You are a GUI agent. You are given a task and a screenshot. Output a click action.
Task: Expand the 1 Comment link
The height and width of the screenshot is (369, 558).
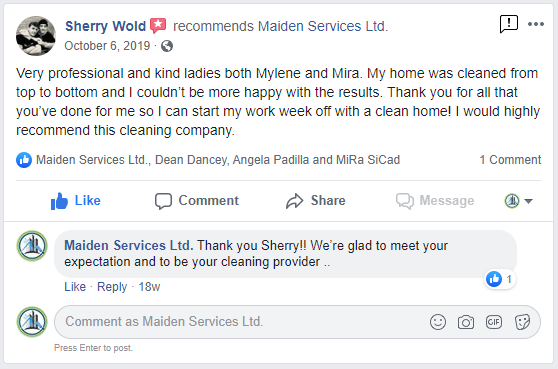(510, 160)
